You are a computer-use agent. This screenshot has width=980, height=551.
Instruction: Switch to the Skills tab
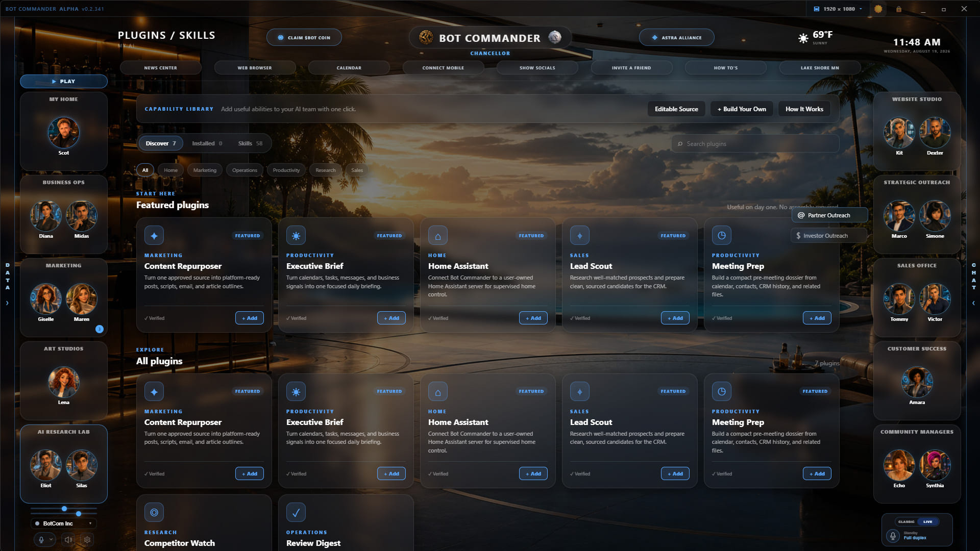250,143
